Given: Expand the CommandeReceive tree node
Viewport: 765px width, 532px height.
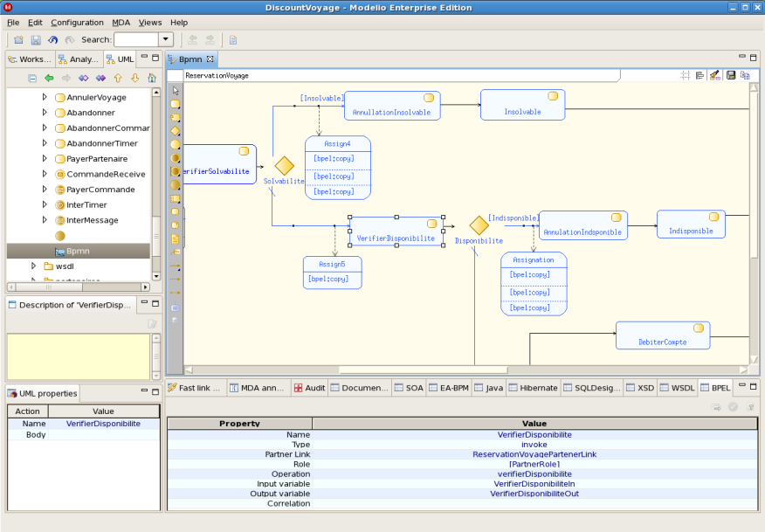Looking at the screenshot, I should pos(45,174).
